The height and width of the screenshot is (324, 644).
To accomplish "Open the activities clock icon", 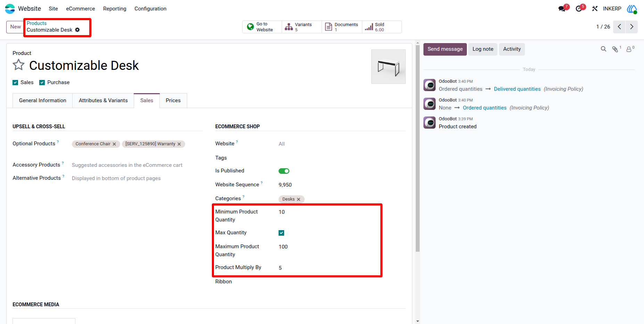I will point(579,9).
